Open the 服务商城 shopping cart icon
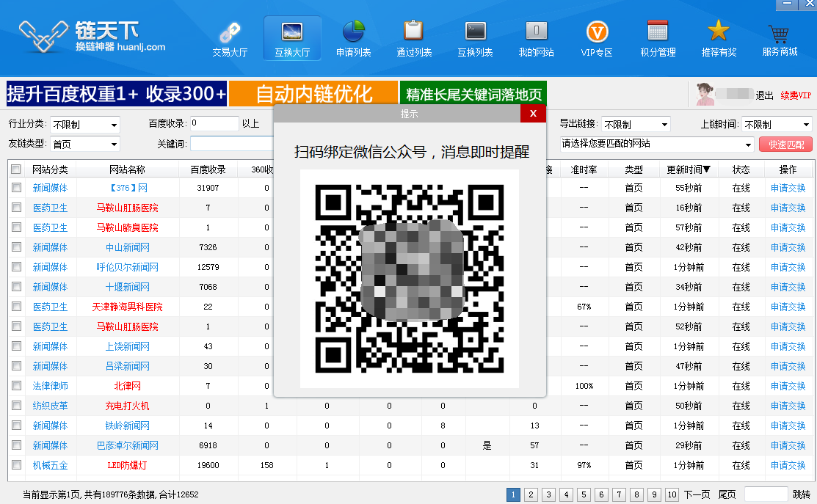 [x=780, y=39]
